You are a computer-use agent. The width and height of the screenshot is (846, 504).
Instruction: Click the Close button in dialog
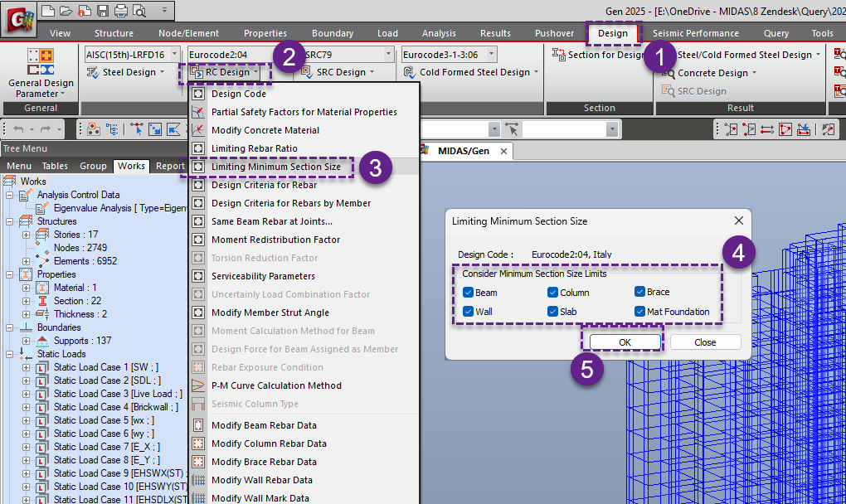tap(705, 342)
